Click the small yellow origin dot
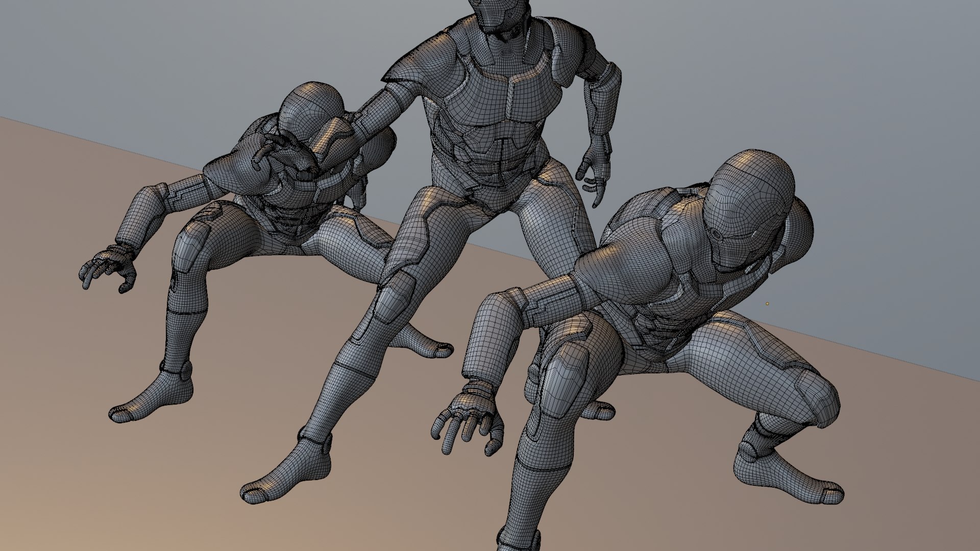Screen dimensions: 980x551 (x=767, y=304)
